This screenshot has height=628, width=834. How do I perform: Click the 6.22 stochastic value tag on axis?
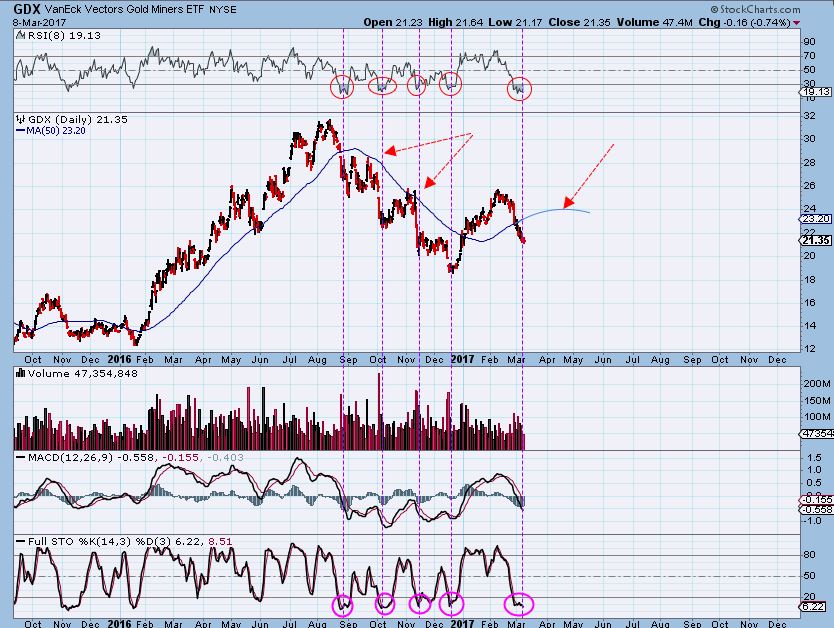(x=814, y=607)
